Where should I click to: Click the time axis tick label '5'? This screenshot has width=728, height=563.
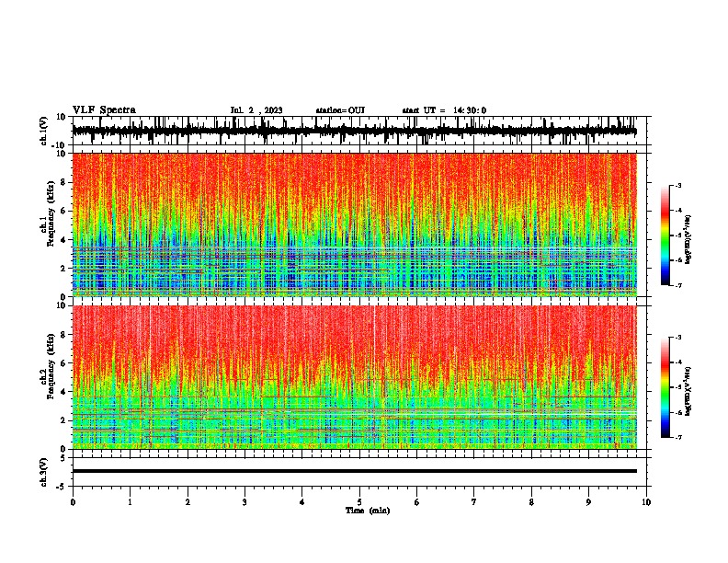pyautogui.click(x=359, y=502)
